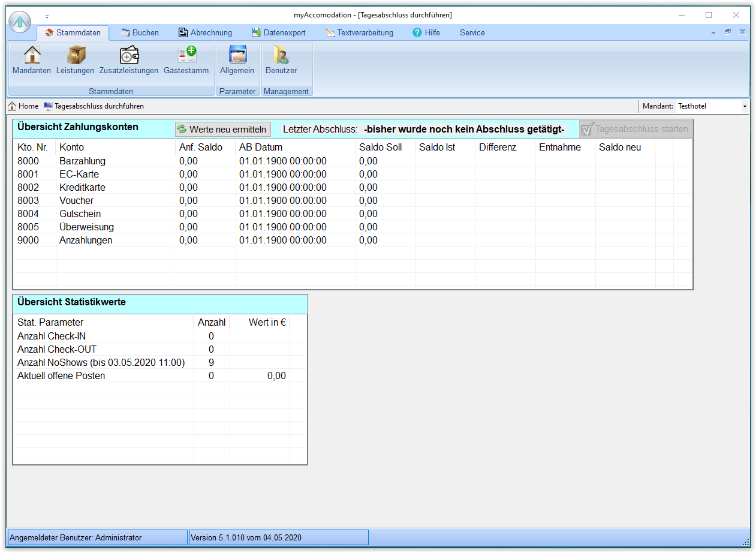Open Benutzer management icon
Viewport: 756px width, 553px height.
(281, 56)
